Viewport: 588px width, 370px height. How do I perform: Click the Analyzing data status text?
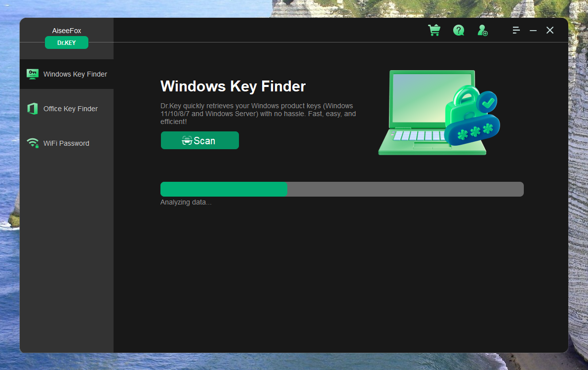tap(186, 202)
